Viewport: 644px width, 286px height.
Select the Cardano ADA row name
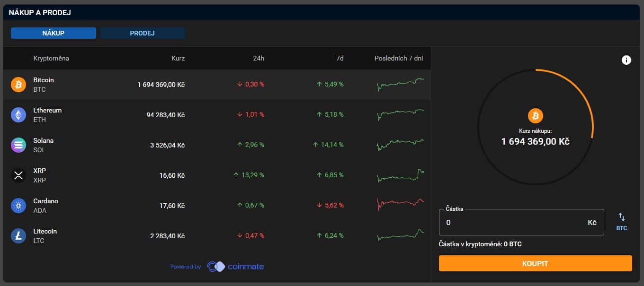(x=45, y=206)
